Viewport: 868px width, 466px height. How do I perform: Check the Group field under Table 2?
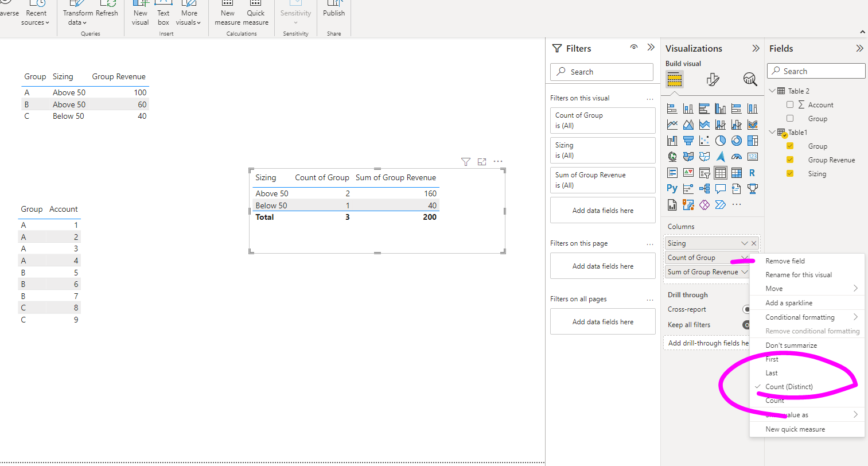790,118
